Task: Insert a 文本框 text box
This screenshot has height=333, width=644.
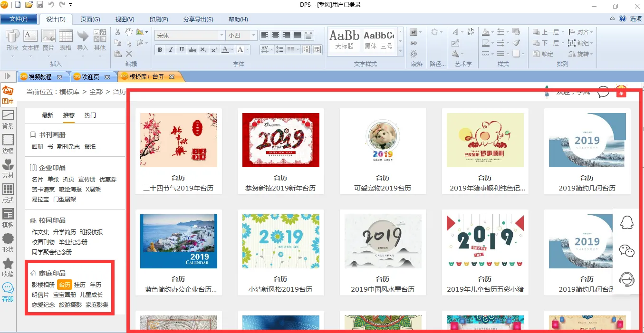Action: pos(30,41)
